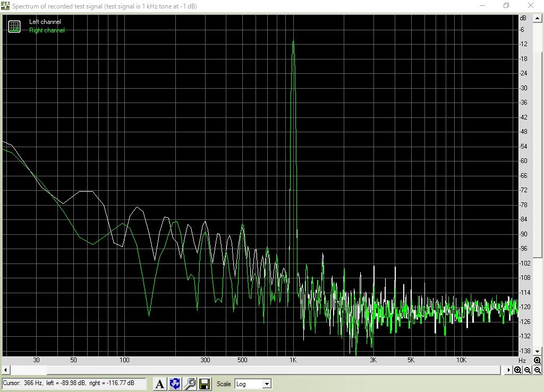Click the 3K frequency axis label

373,360
